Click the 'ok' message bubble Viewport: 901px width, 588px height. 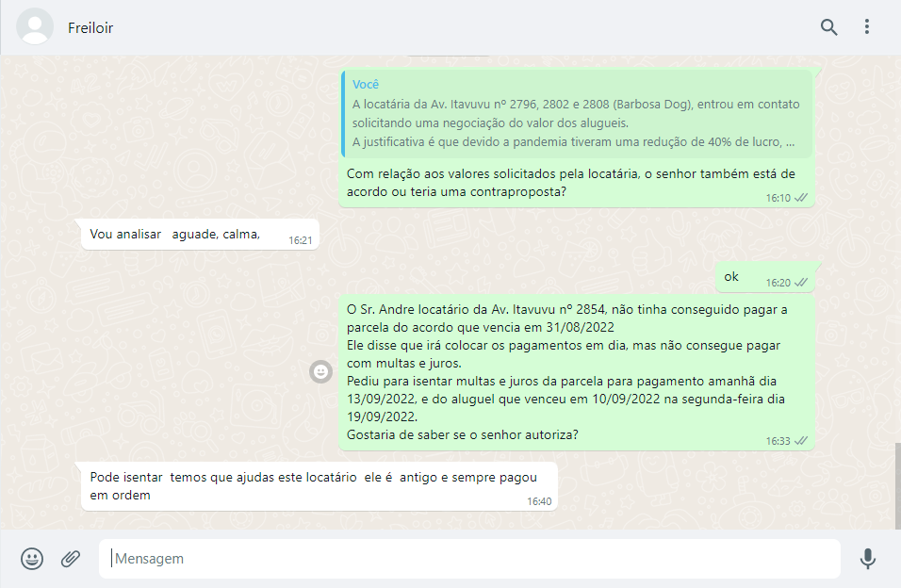point(731,277)
